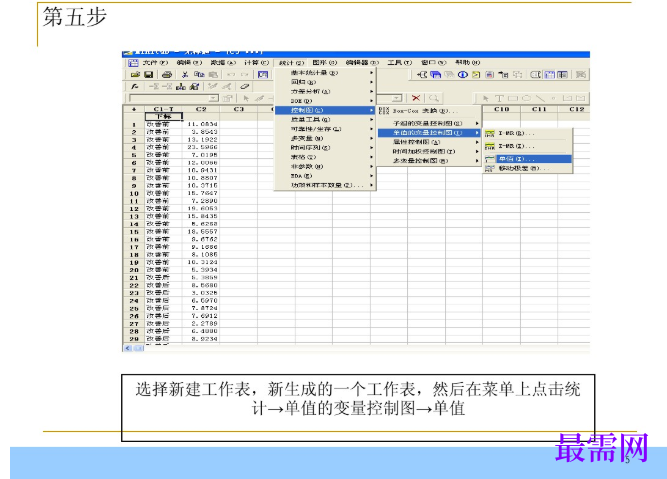Select the C12 column header
The image size is (667, 479).
[x=576, y=109]
